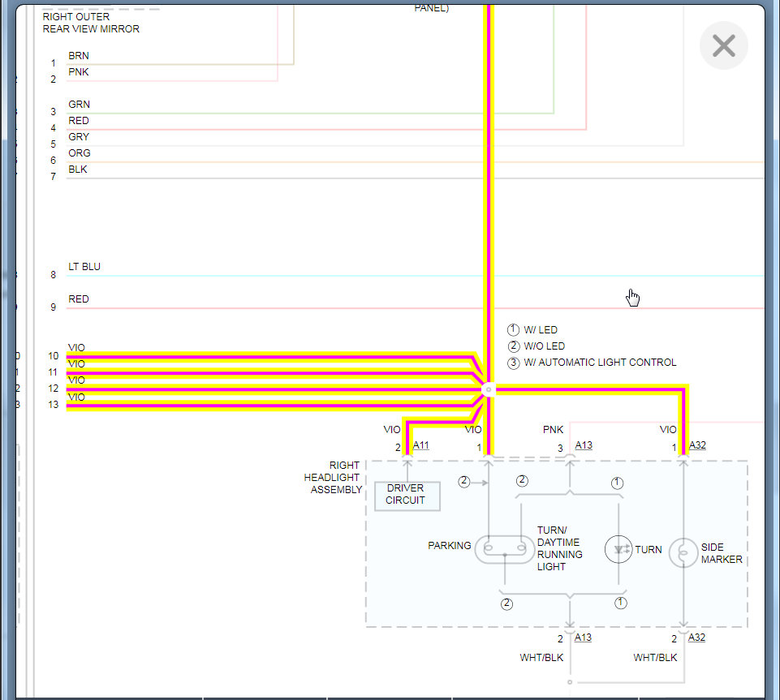This screenshot has height=700, width=780.
Task: Open the bottom A13 link above WHT/BLK
Action: pyautogui.click(x=583, y=638)
